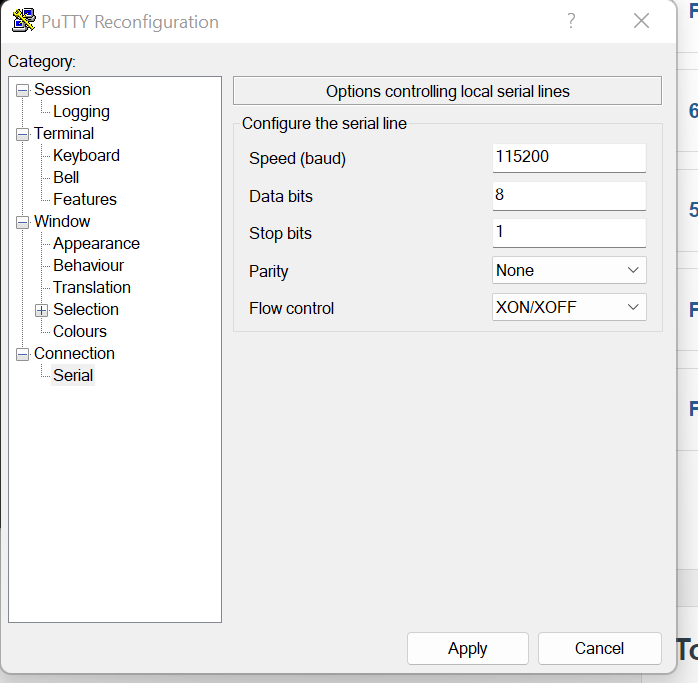Open the Colours category

80,331
